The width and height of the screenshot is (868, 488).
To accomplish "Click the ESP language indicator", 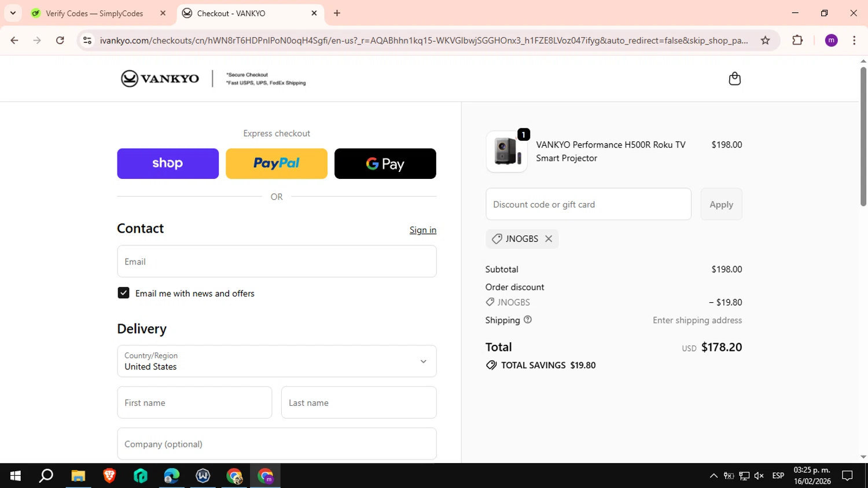I will tap(778, 476).
